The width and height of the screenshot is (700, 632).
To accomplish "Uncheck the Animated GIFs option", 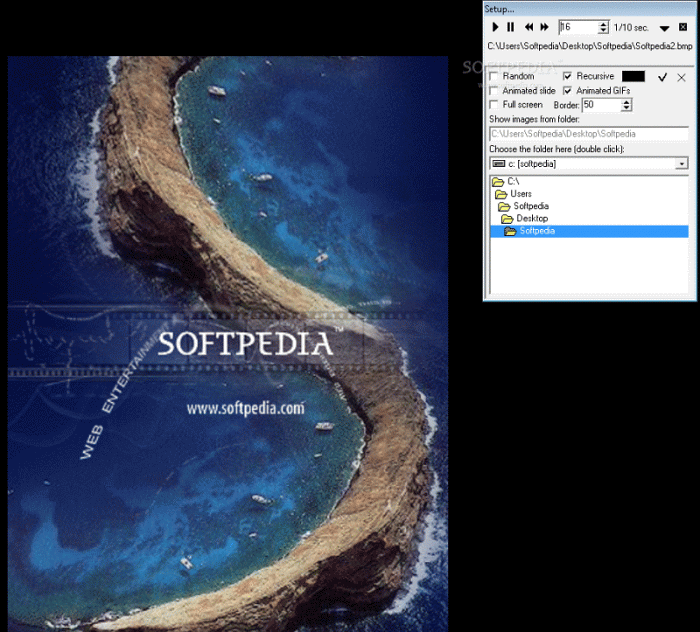I will click(567, 91).
